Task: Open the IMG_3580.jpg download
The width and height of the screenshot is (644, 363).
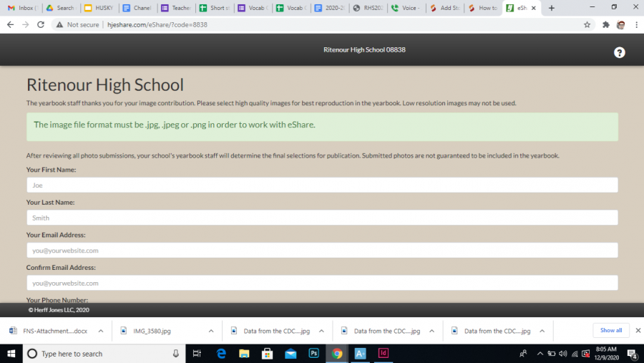Action: (x=151, y=331)
